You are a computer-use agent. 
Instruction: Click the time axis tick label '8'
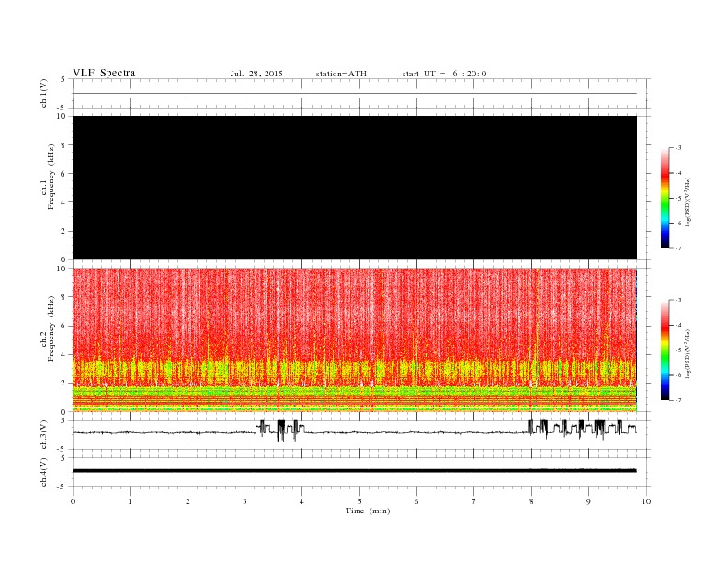531,501
